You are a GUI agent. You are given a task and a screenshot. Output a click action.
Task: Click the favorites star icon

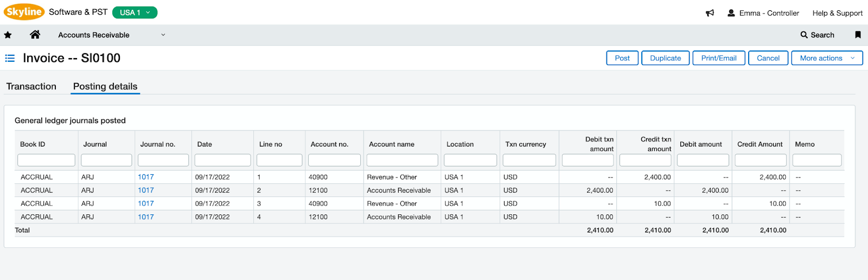pyautogui.click(x=8, y=35)
